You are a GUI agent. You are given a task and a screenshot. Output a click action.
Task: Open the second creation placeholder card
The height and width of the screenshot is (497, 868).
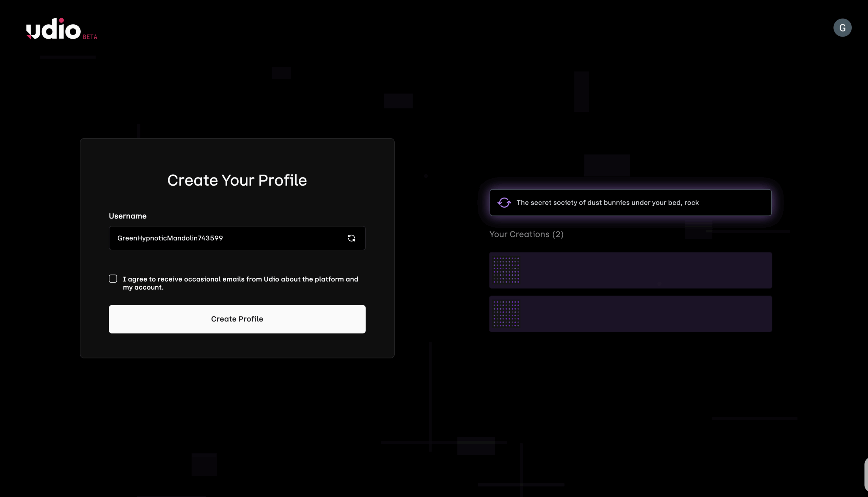[x=630, y=314]
